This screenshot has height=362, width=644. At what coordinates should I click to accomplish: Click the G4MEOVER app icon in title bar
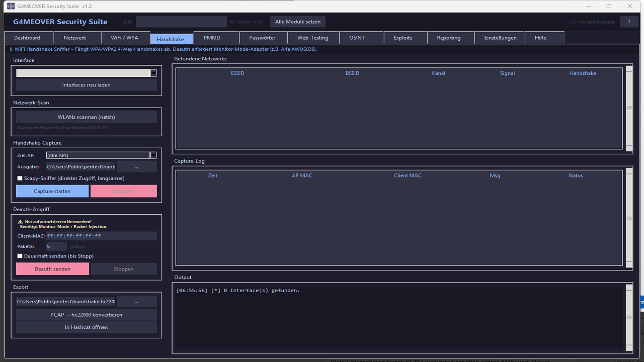(x=11, y=6)
